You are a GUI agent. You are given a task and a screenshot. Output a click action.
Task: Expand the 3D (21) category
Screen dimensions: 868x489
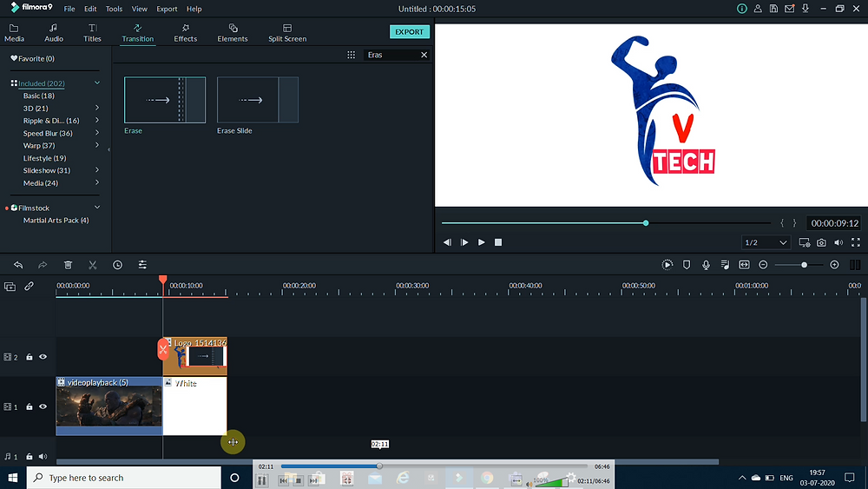pos(97,108)
